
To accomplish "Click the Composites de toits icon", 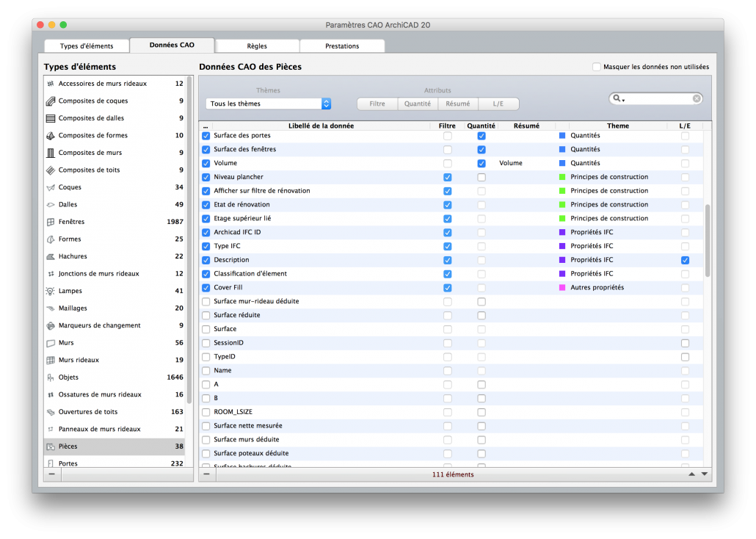I will (51, 170).
